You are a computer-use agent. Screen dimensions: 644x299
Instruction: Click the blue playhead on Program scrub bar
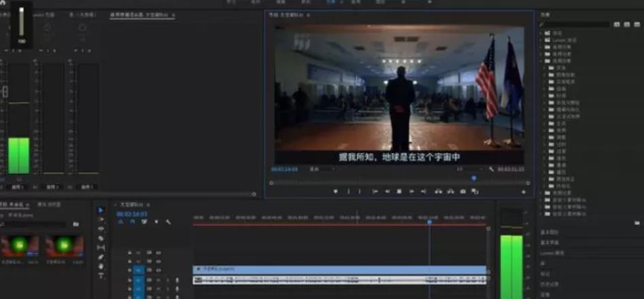(474, 178)
